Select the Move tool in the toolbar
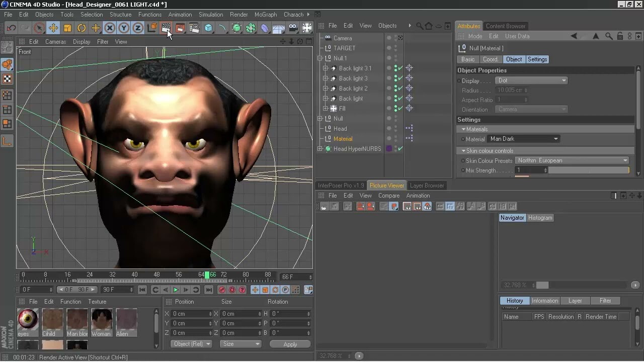The height and width of the screenshot is (362, 644). coord(54,28)
